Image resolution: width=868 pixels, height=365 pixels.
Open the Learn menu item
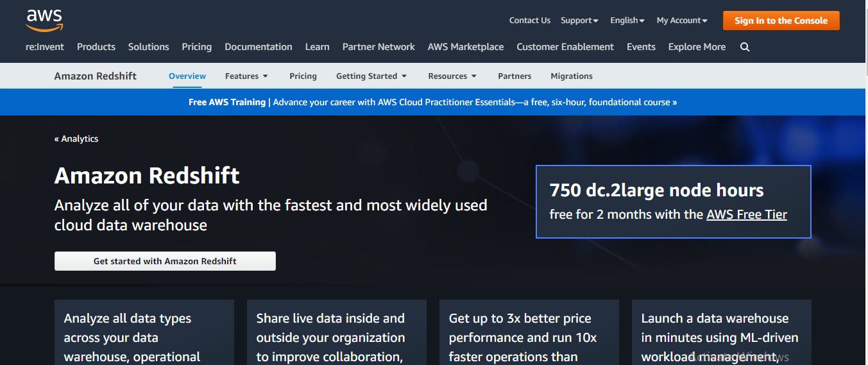(x=317, y=47)
